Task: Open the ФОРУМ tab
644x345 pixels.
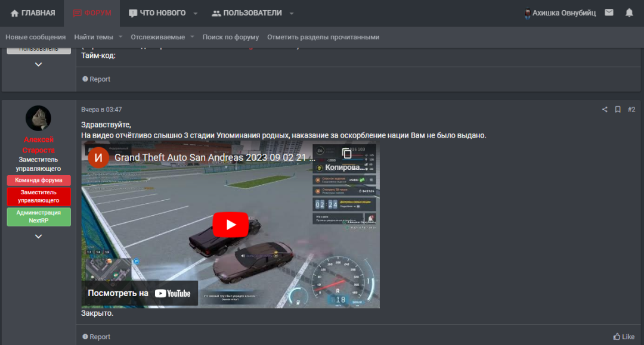Action: [x=92, y=13]
